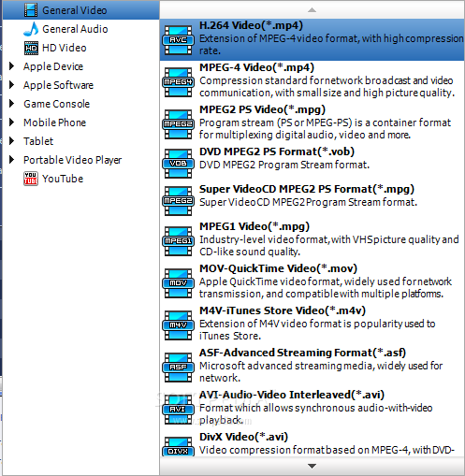This screenshot has width=465, height=476.
Task: Click 'Microsoft advanced streaming media' description text
Action: coord(321,371)
